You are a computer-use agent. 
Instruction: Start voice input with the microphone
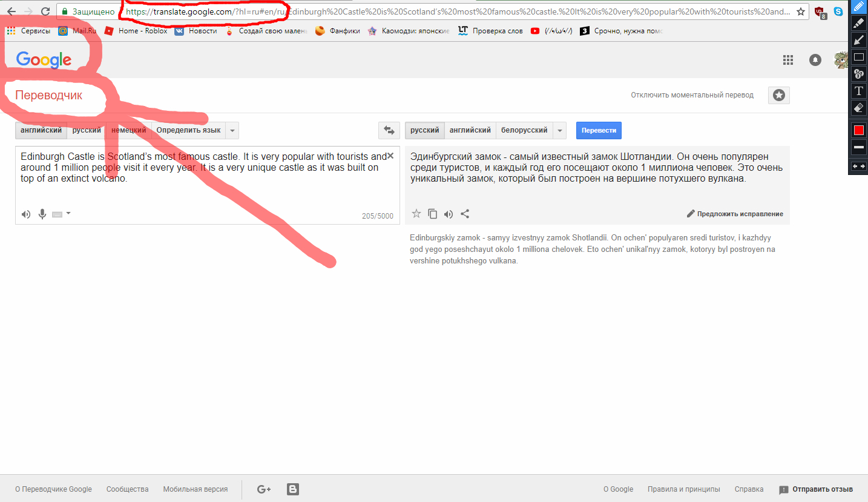(x=42, y=214)
